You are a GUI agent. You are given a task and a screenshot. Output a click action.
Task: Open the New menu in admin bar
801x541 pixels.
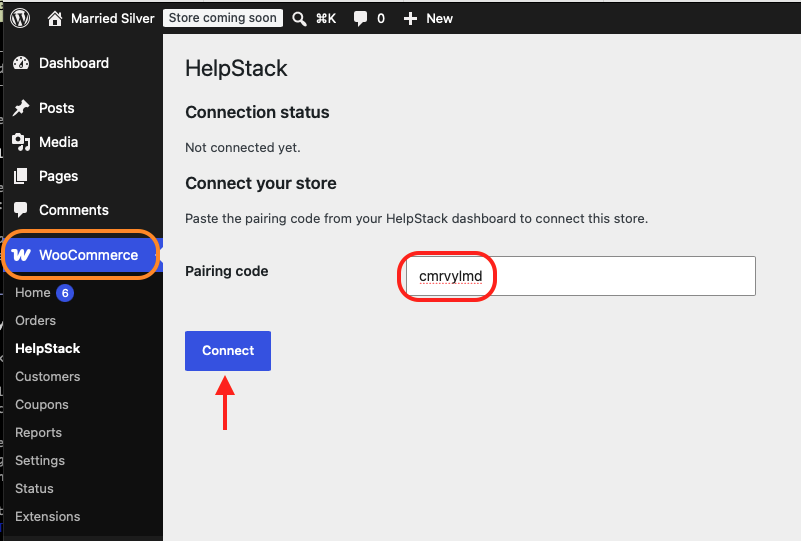pyautogui.click(x=439, y=19)
